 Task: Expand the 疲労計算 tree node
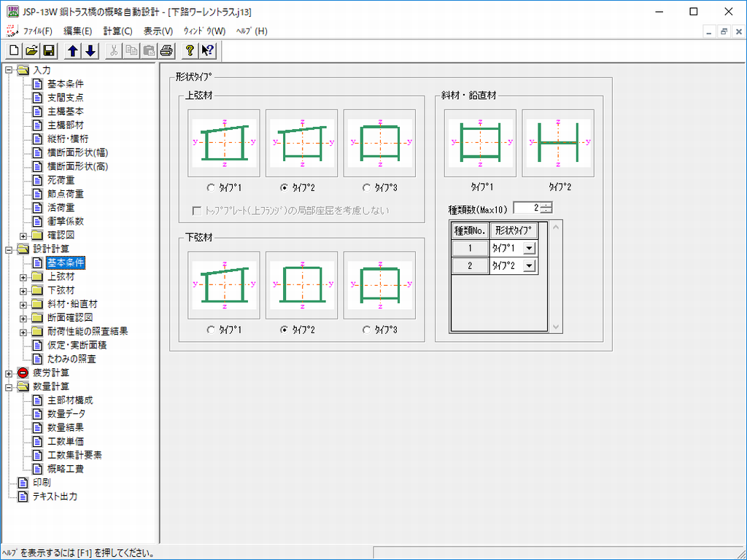tap(9, 373)
